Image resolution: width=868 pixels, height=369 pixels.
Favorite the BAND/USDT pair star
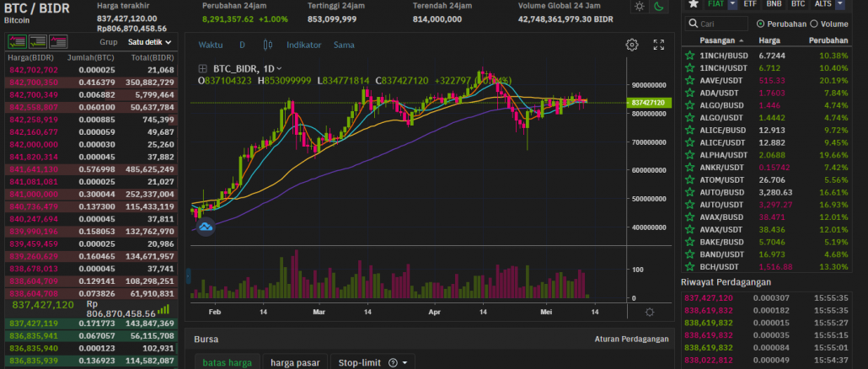point(689,254)
